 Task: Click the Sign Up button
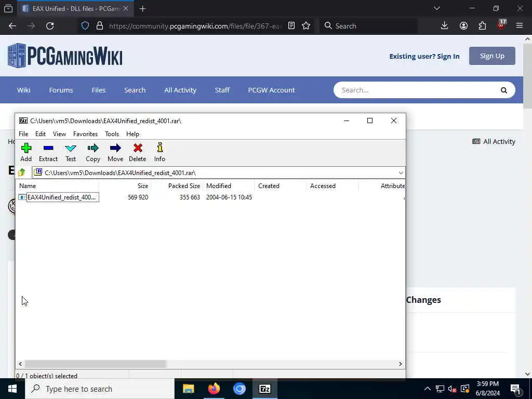[492, 56]
